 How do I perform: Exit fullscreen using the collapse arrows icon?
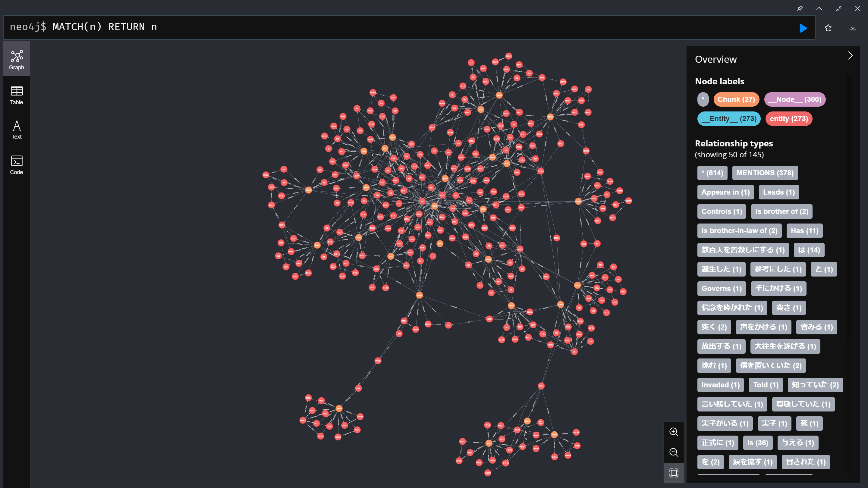[838, 8]
